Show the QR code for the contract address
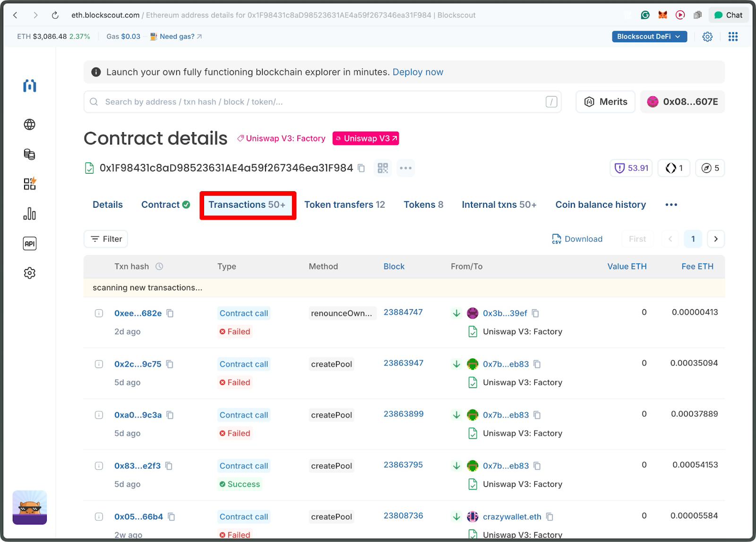756x542 pixels. click(383, 168)
